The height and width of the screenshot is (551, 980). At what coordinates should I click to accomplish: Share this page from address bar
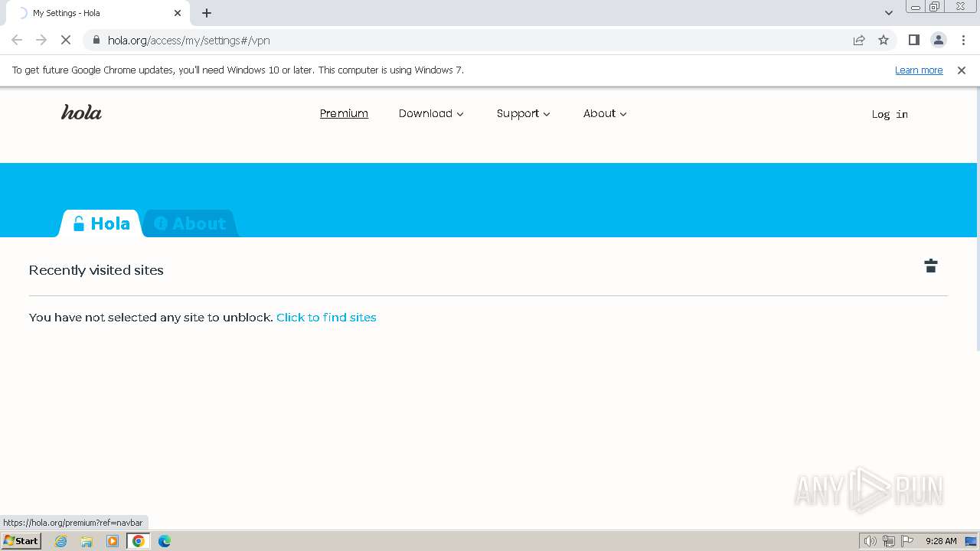pyautogui.click(x=859, y=40)
